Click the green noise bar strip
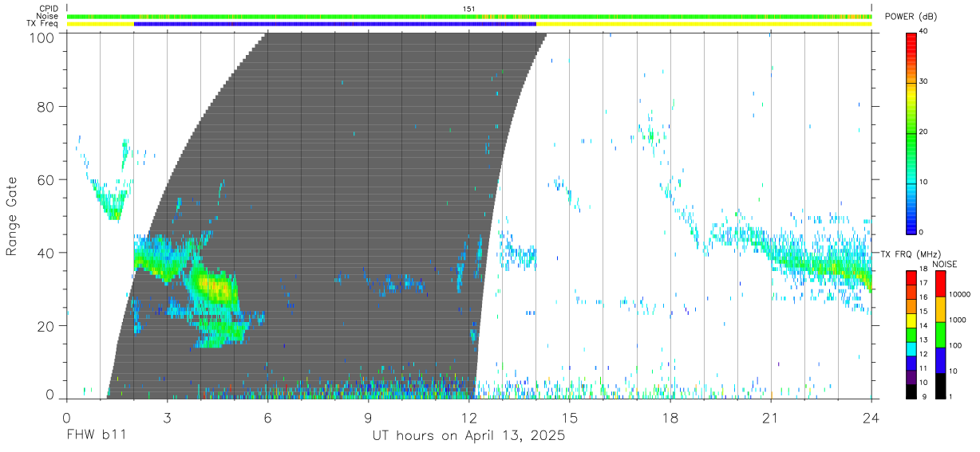This screenshot has height=452, width=980. 469,16
